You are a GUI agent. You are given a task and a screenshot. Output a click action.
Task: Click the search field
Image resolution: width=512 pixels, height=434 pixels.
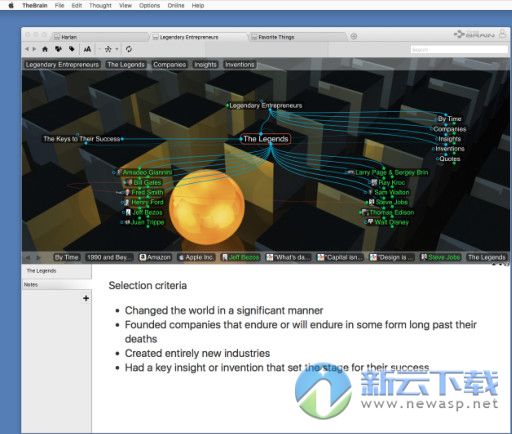pyautogui.click(x=459, y=49)
